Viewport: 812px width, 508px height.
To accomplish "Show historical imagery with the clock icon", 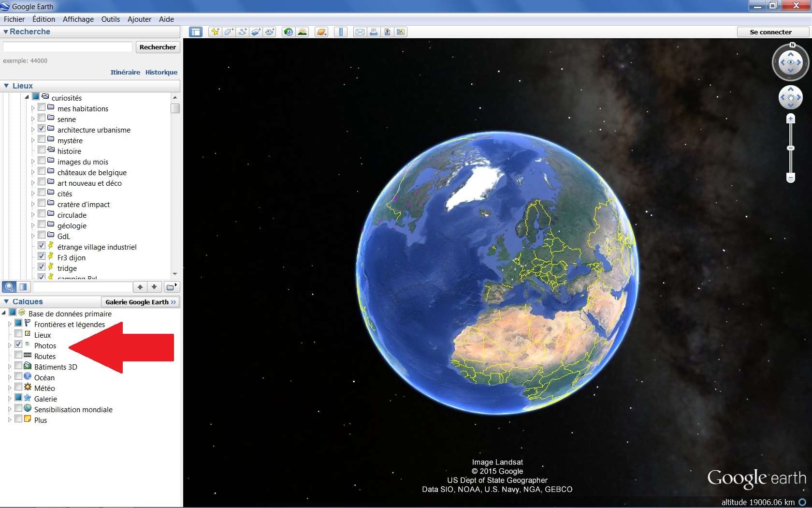I will point(288,32).
